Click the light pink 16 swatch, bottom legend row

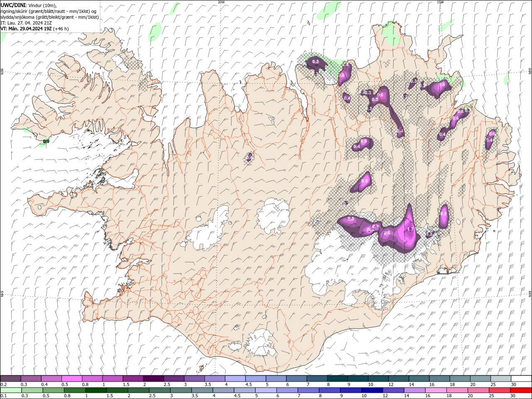coord(436,390)
